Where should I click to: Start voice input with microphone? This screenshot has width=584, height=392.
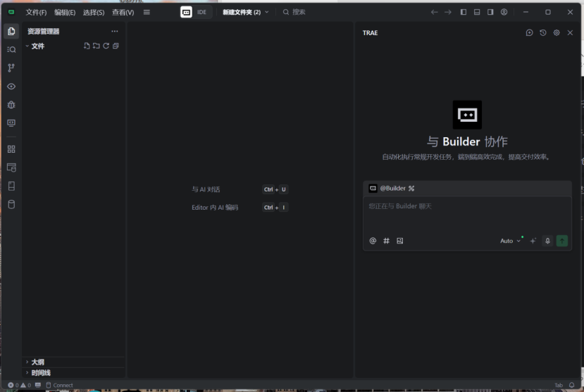tap(547, 241)
